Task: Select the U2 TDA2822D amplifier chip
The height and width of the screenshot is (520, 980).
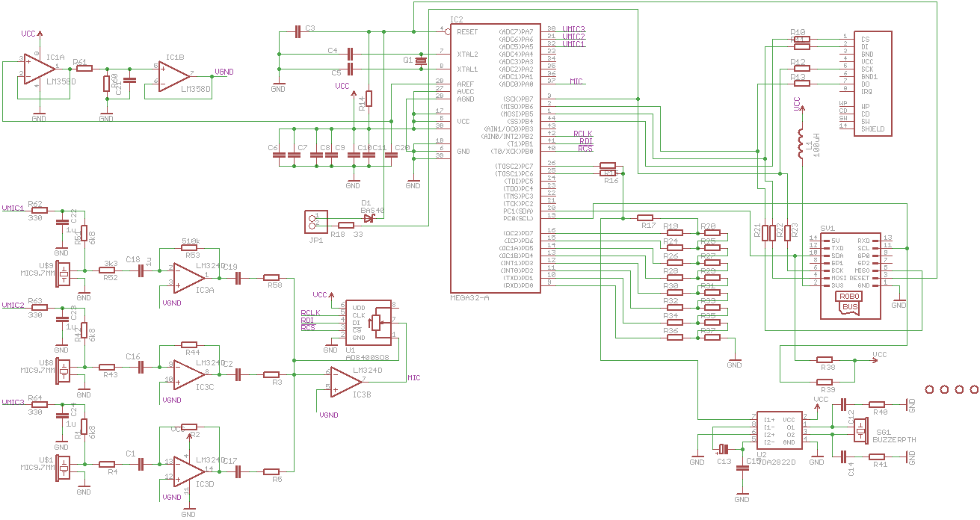Action: (x=778, y=430)
